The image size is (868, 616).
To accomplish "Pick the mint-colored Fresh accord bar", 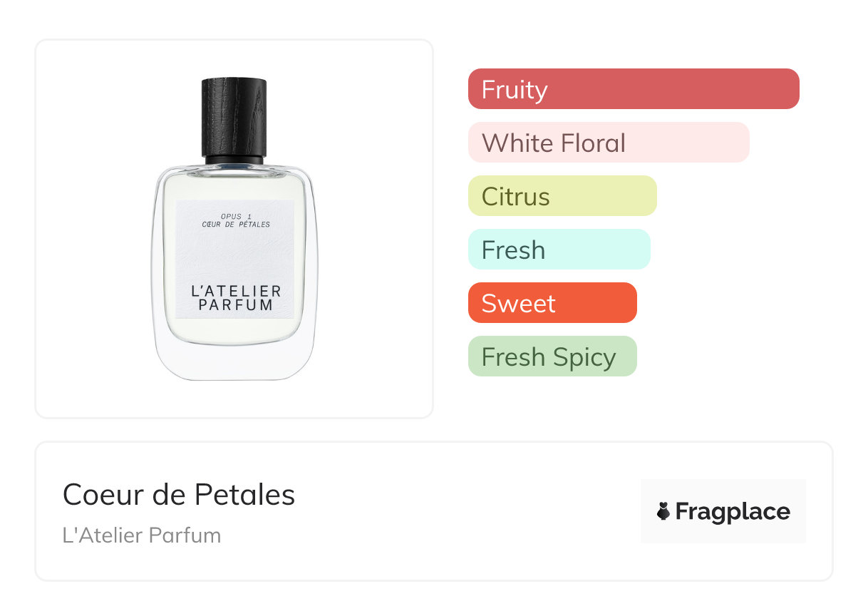I will point(559,250).
